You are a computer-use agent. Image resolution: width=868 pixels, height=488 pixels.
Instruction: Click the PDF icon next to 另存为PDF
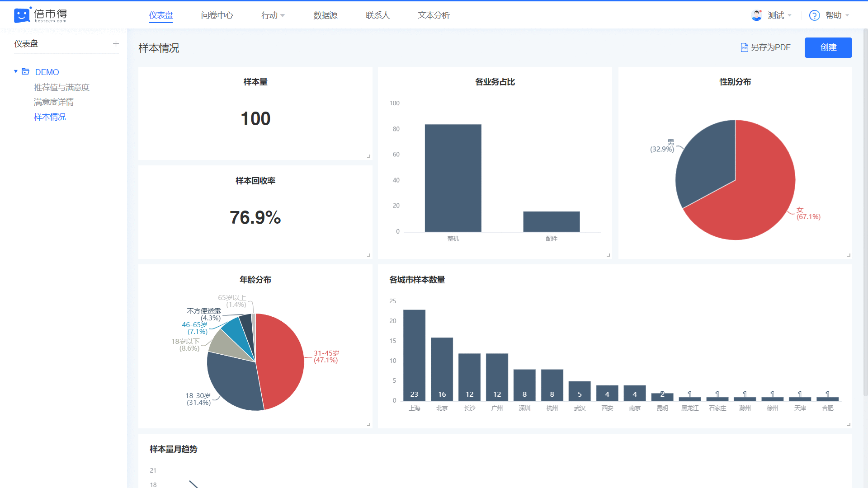tap(744, 47)
